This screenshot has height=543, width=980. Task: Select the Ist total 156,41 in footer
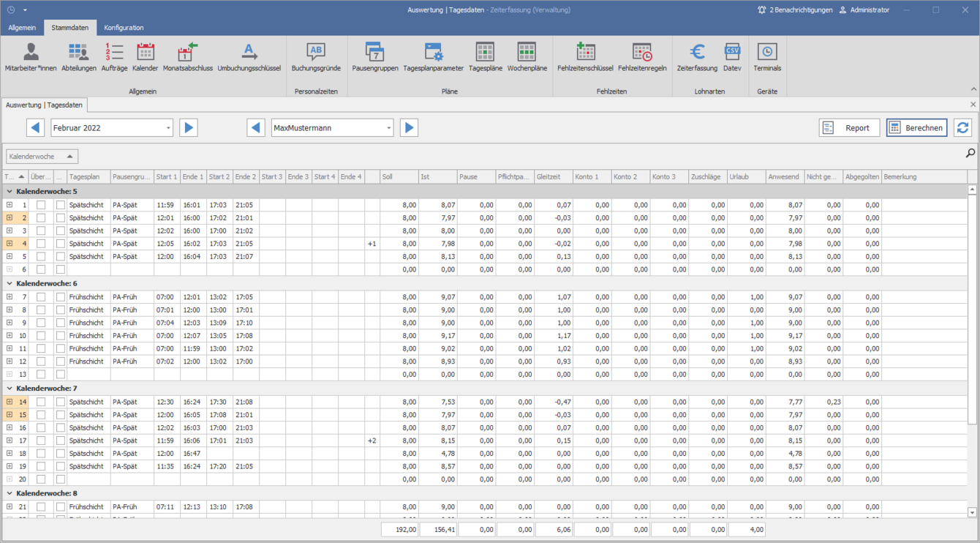[x=438, y=529]
